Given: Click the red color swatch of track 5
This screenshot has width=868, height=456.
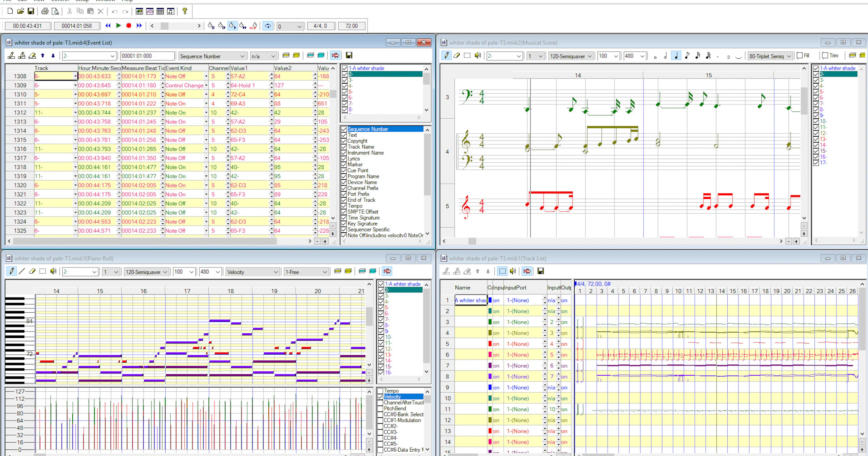Looking at the screenshot, I should [490, 344].
